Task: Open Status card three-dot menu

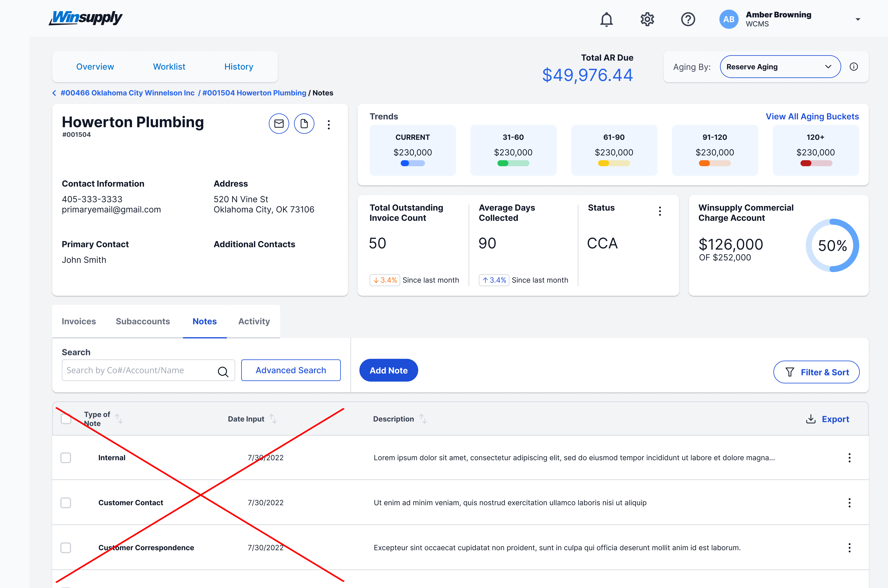Action: pos(660,211)
